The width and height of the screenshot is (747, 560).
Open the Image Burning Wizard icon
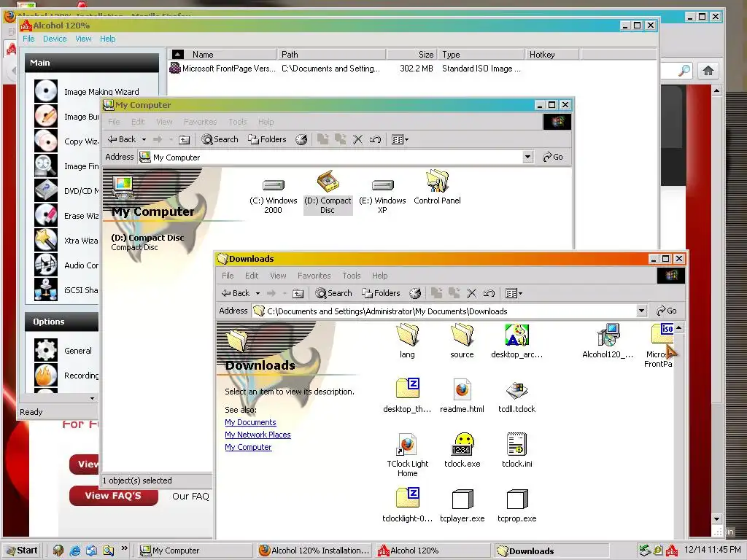[46, 116]
